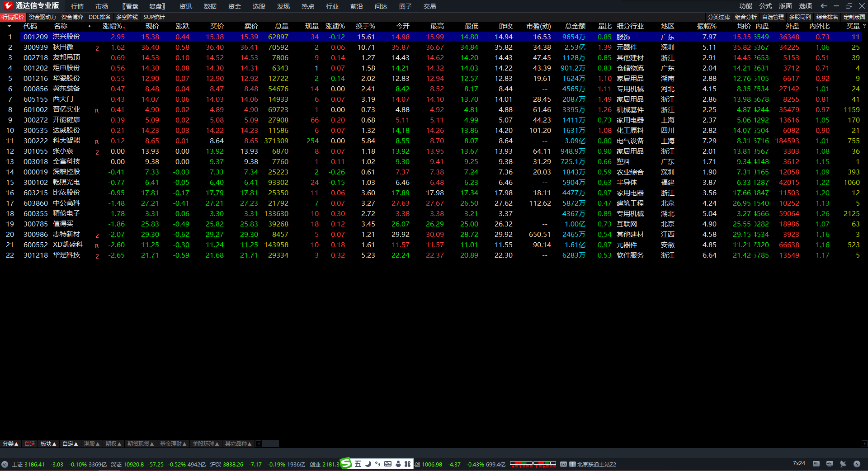Screen dimensions: 868x471
Task: Expand the 分类 category menu
Action: click(x=10, y=444)
